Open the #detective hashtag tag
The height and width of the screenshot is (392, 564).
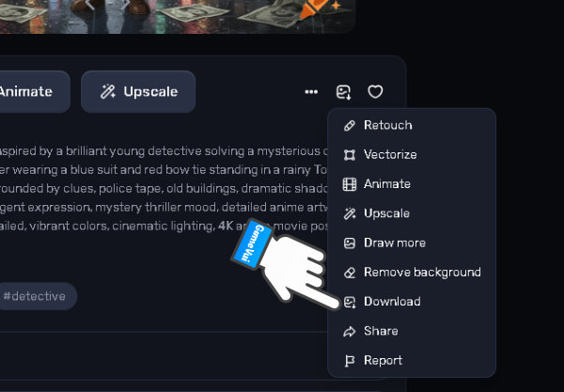click(34, 296)
